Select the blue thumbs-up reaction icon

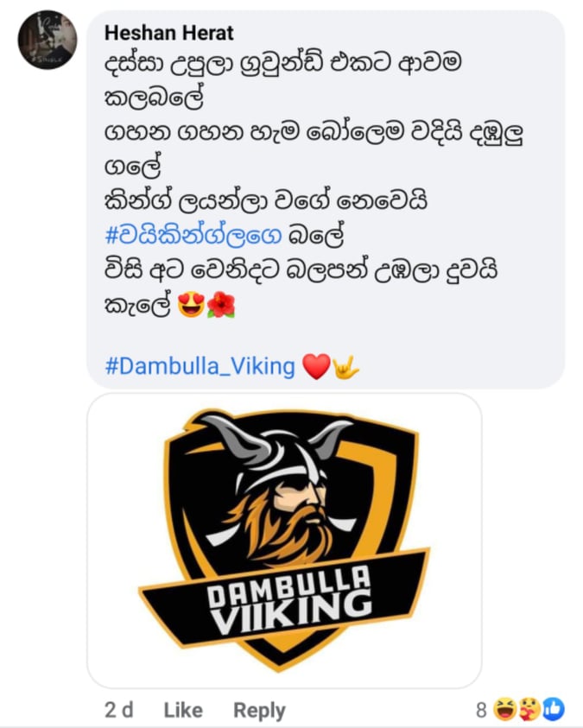554,709
